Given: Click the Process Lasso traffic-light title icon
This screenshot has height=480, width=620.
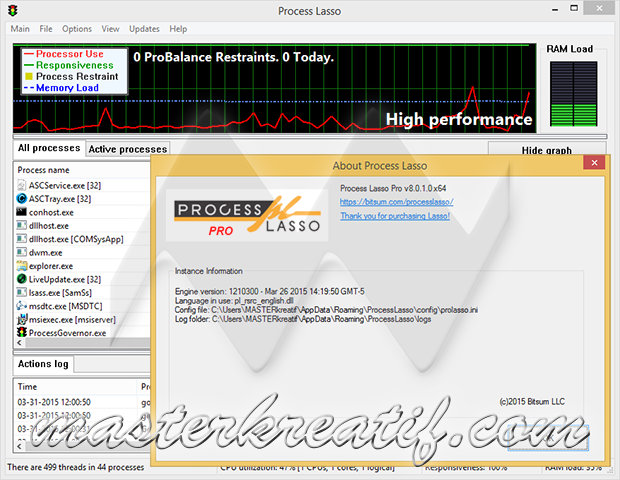Looking at the screenshot, I should click(13, 11).
